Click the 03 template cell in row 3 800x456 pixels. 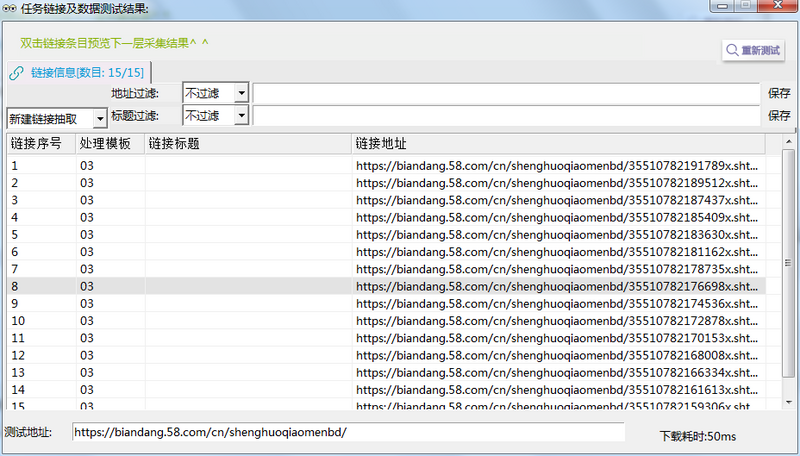(x=110, y=200)
